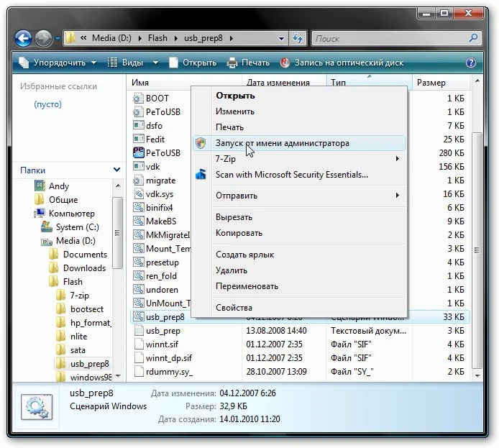Select Запуск от имени администратора
Viewport: 499px width, 448px height.
point(299,143)
